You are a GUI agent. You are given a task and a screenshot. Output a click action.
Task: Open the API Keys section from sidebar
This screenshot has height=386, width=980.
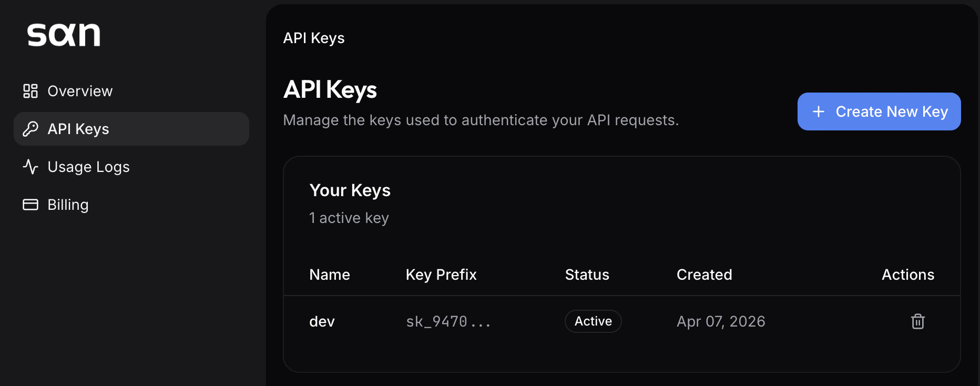point(78,129)
